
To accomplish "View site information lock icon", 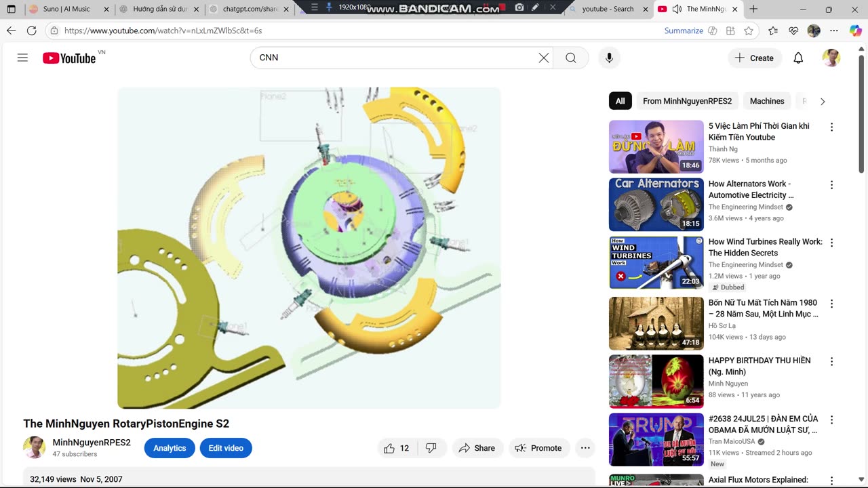I will coord(56,30).
